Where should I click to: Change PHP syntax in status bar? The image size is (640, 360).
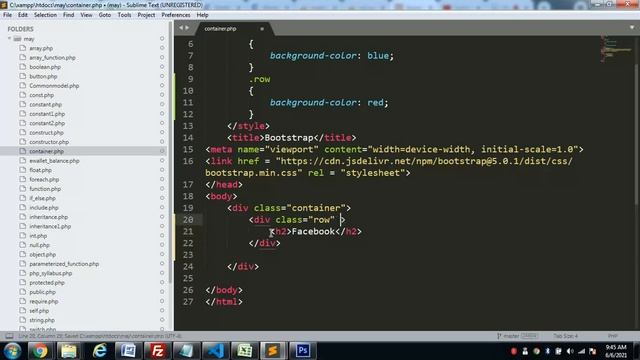pos(612,336)
